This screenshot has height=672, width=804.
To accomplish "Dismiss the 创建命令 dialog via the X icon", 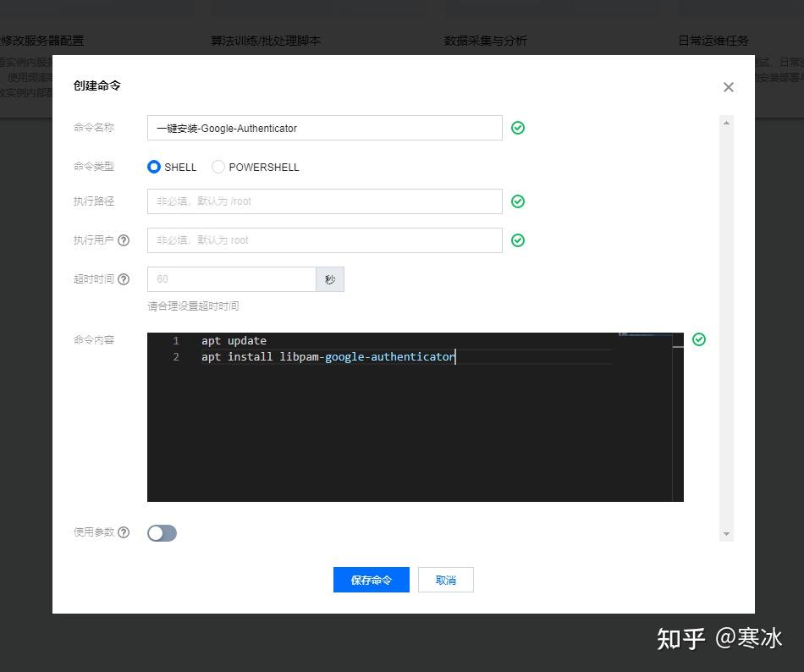I will 728,87.
